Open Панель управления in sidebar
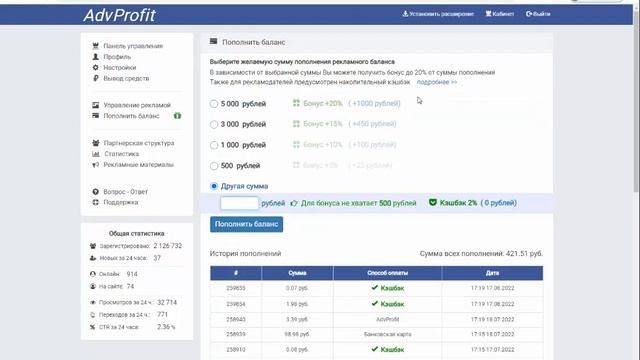This screenshot has height=360, width=640. 133,46
